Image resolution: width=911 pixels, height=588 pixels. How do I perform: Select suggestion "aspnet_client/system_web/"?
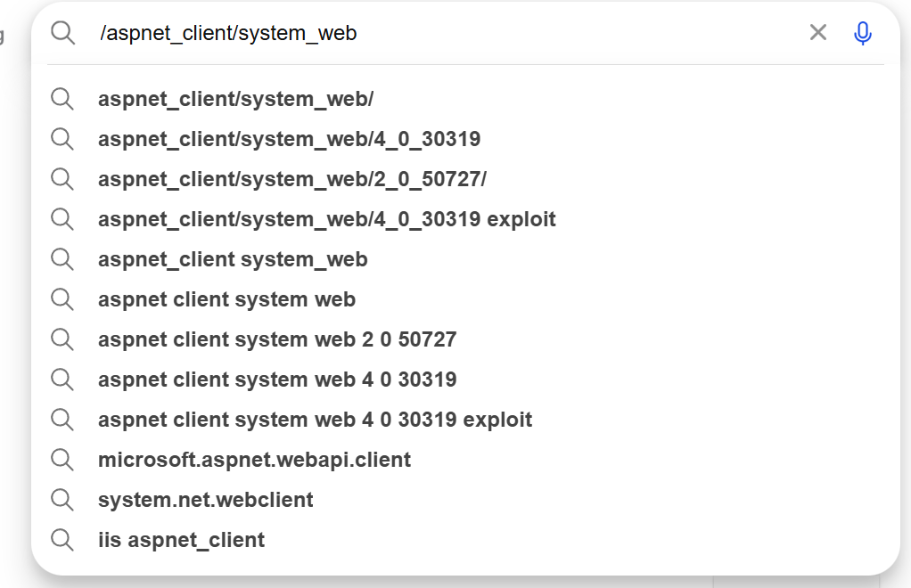(235, 99)
